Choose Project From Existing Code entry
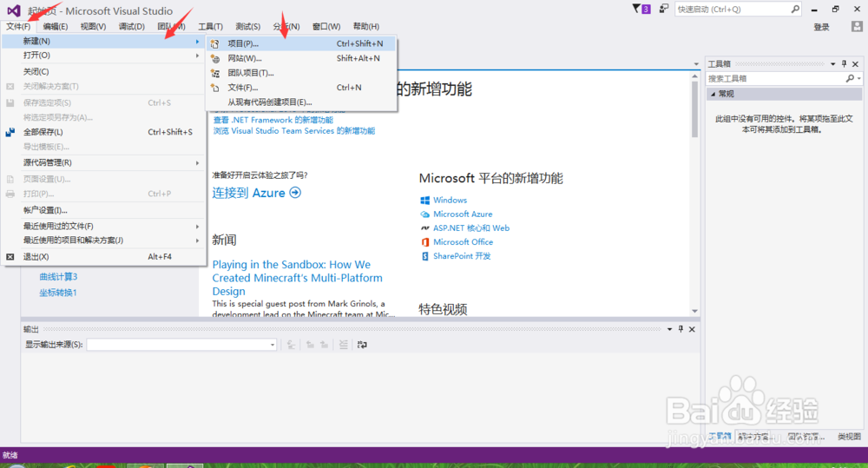Viewport: 868px width, 468px height. (301, 102)
